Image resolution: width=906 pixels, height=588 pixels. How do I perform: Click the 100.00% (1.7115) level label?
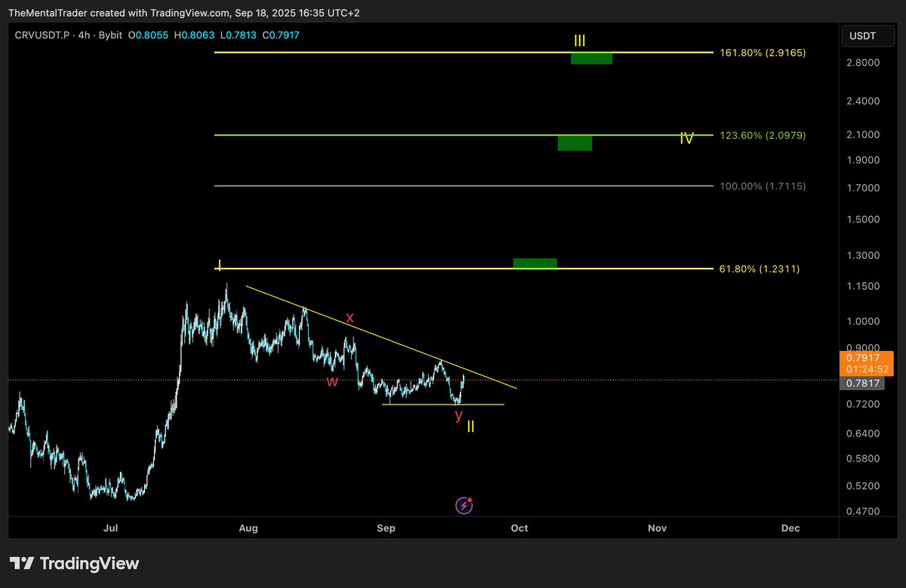click(x=763, y=186)
